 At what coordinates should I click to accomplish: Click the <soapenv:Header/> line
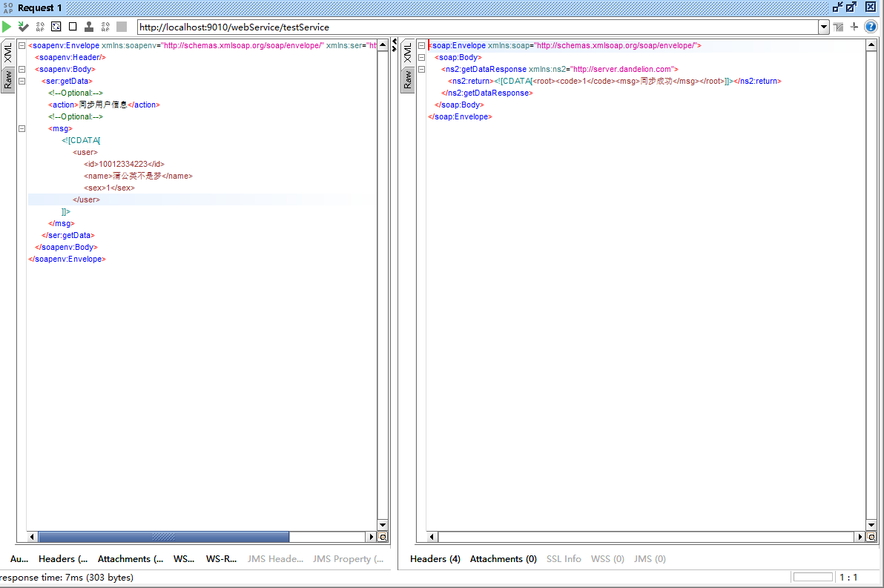point(70,57)
